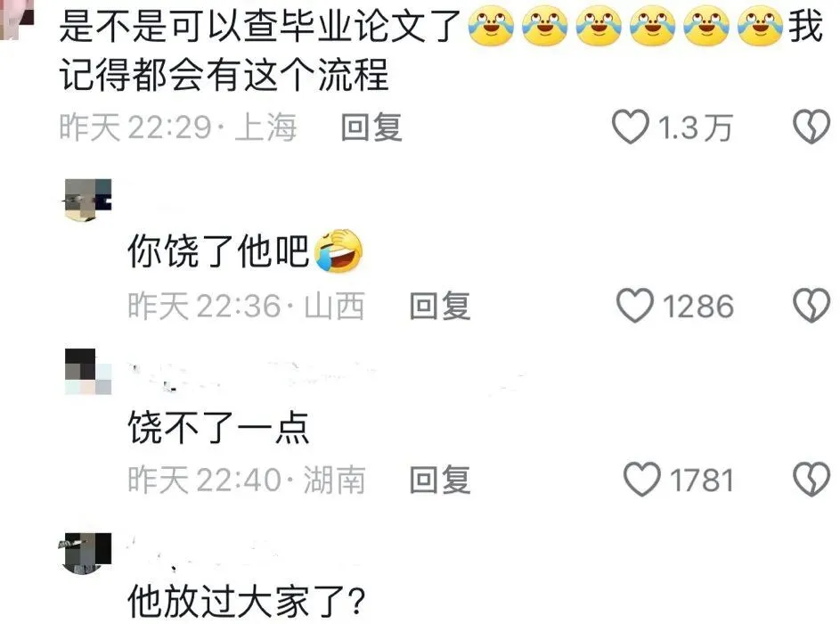This screenshot has width=840, height=624.
Task: Open avatar of 他放过大家了 commenter
Action: (x=85, y=554)
